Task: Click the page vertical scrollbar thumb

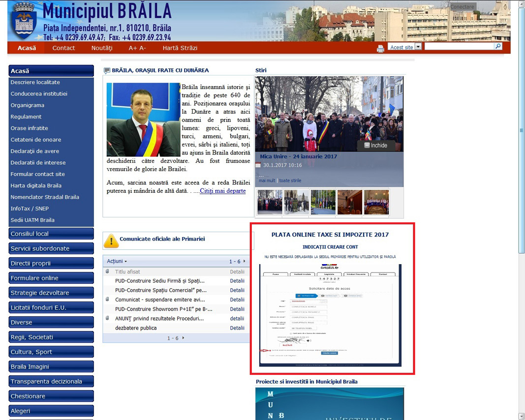Action: pyautogui.click(x=521, y=130)
